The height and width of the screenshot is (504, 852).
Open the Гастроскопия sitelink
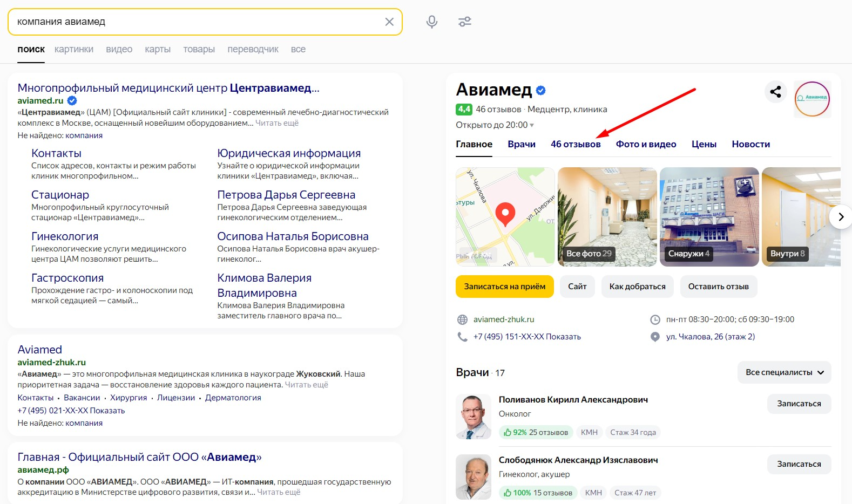67,278
